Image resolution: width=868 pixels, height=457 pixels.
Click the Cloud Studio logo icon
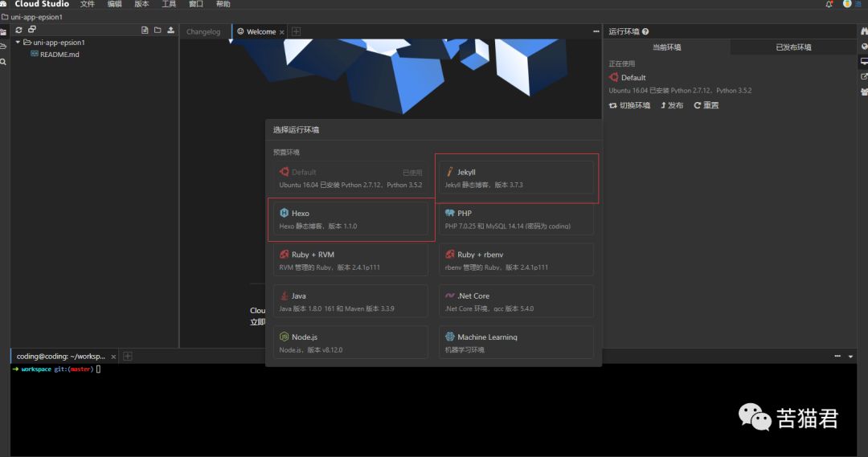click(x=3, y=3)
